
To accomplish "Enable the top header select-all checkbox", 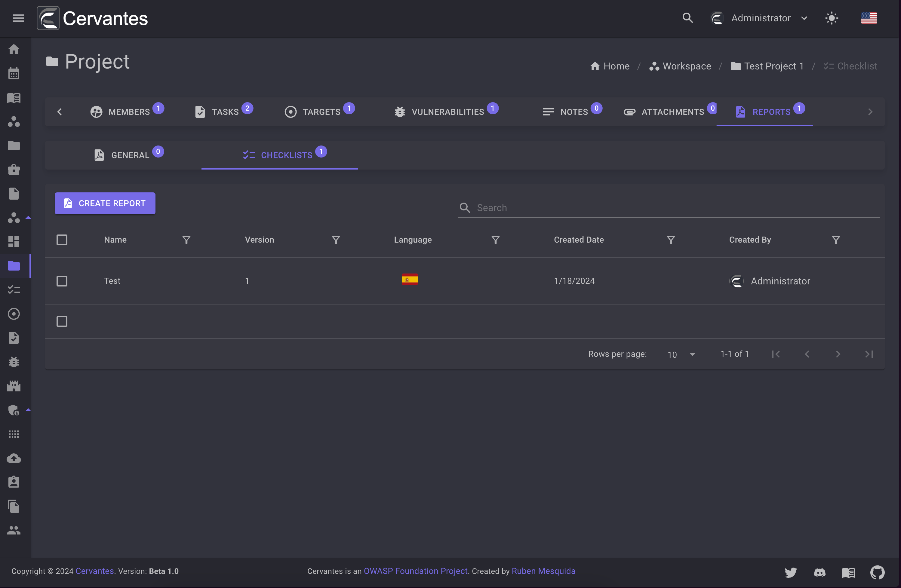I will click(x=62, y=240).
